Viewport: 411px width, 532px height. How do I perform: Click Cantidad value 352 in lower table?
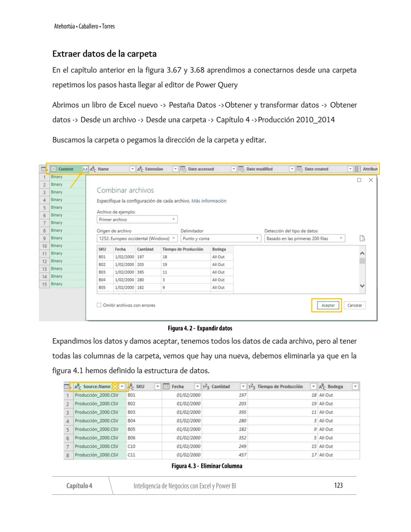pos(242,438)
